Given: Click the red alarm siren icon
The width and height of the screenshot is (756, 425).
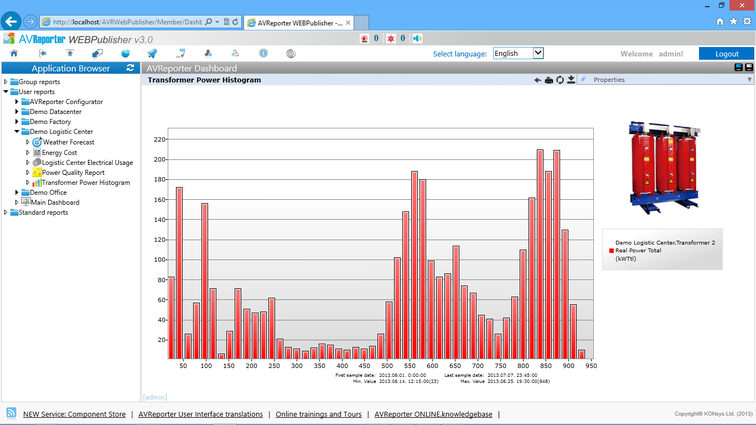Looking at the screenshot, I should [x=364, y=39].
